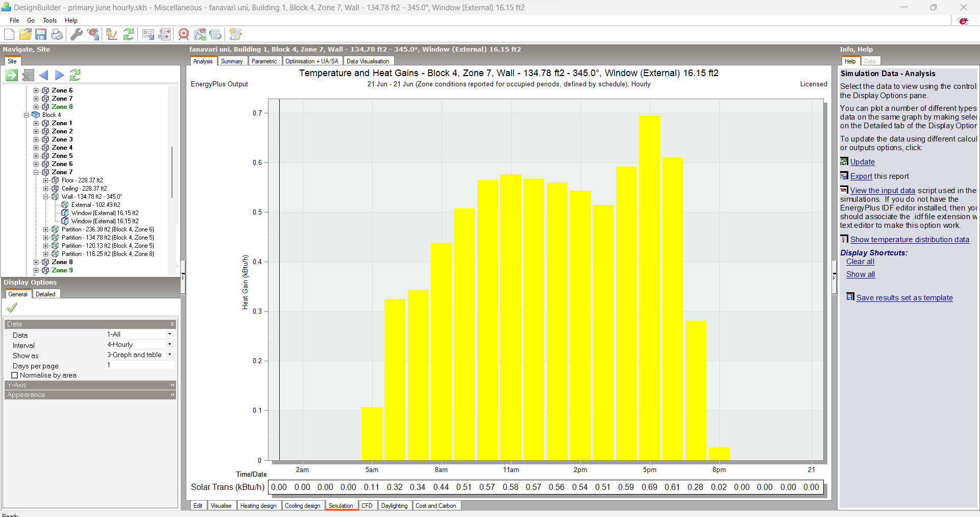Expand the Y-Axis section
Viewport: 980px width, 517px height.
(90, 385)
